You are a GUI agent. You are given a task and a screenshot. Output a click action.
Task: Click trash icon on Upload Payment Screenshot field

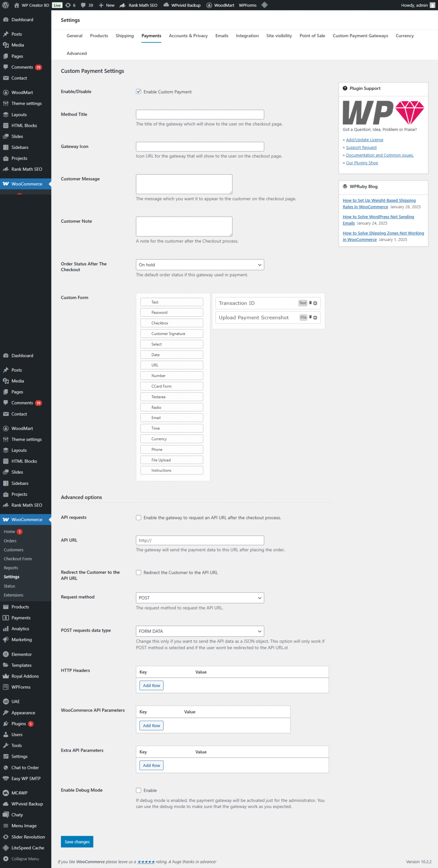310,317
